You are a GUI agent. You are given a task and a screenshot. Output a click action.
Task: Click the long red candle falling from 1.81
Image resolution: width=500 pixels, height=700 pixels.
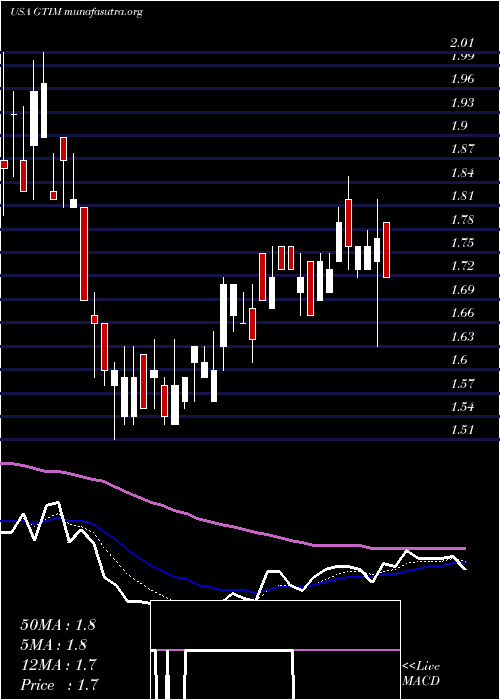(x=84, y=254)
